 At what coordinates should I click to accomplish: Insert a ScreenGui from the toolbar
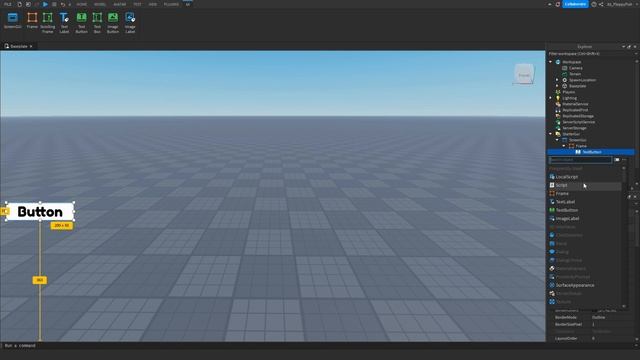[x=12, y=21]
